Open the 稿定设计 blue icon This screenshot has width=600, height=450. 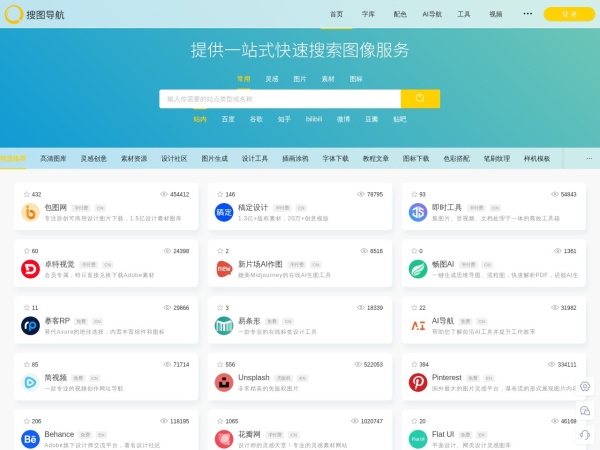pos(224,213)
